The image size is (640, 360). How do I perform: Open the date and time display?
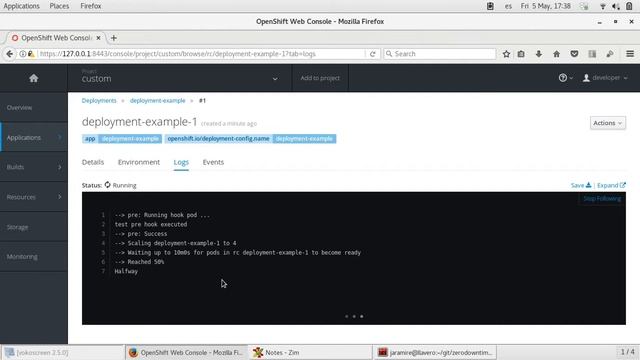[545, 6]
